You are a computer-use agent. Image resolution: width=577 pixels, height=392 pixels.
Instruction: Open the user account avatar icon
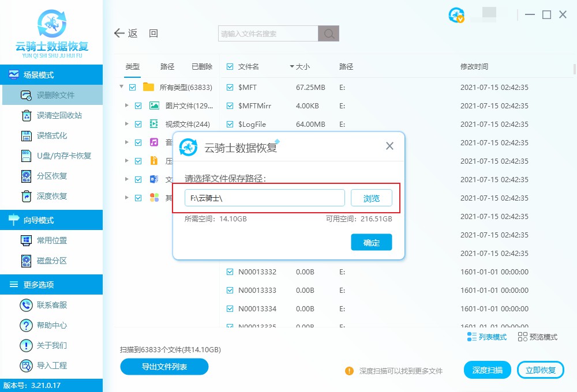click(x=456, y=15)
